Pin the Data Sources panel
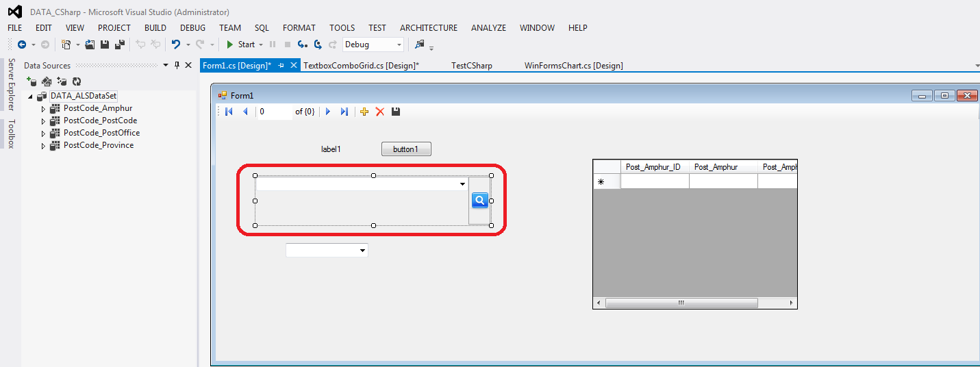980x367 pixels. click(177, 66)
